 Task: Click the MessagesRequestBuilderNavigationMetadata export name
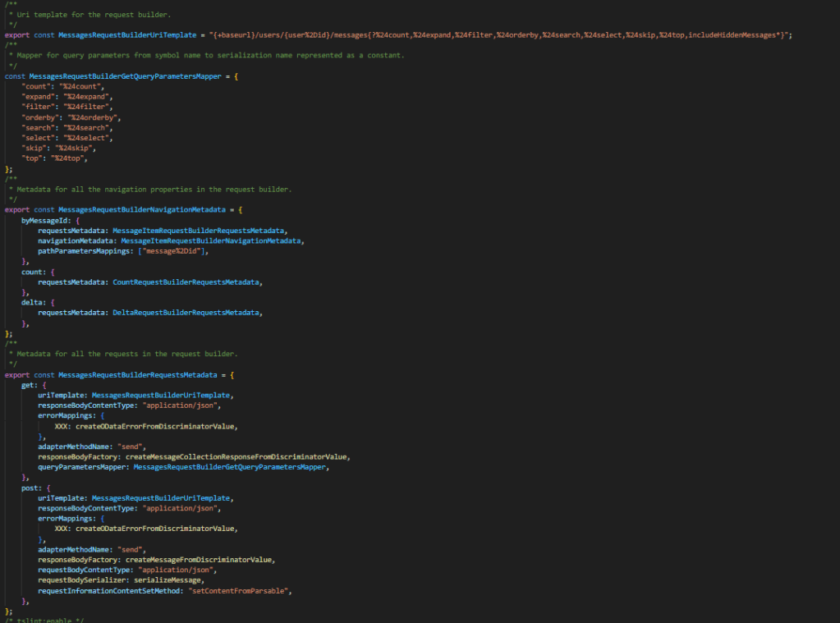coord(138,210)
